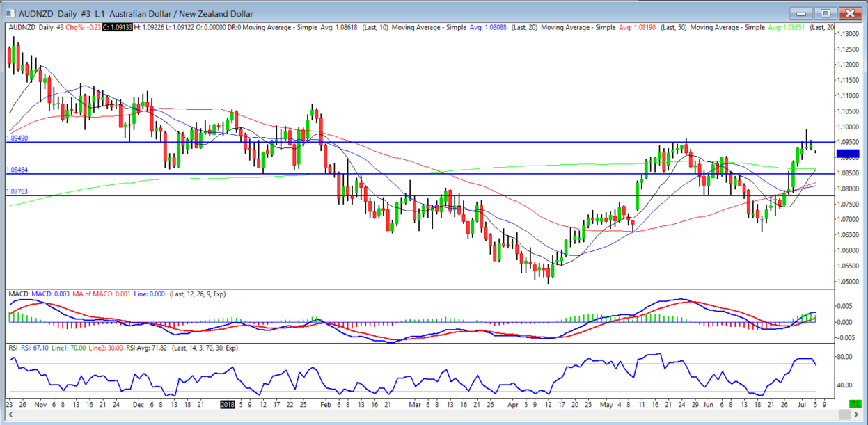
Task: Click the green Avg: 1.08651 moving average value
Action: (787, 27)
